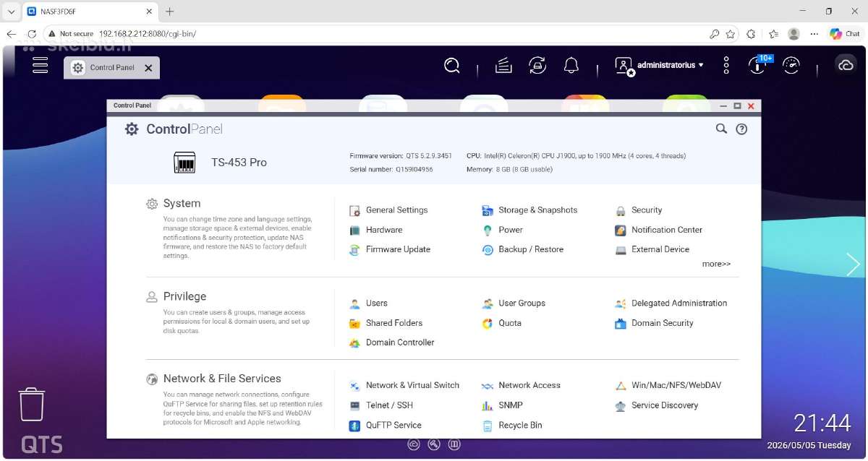Click the SNMP icon

click(x=488, y=406)
